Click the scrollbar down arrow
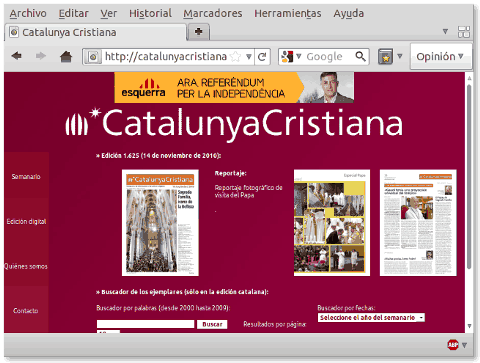 coord(469,326)
